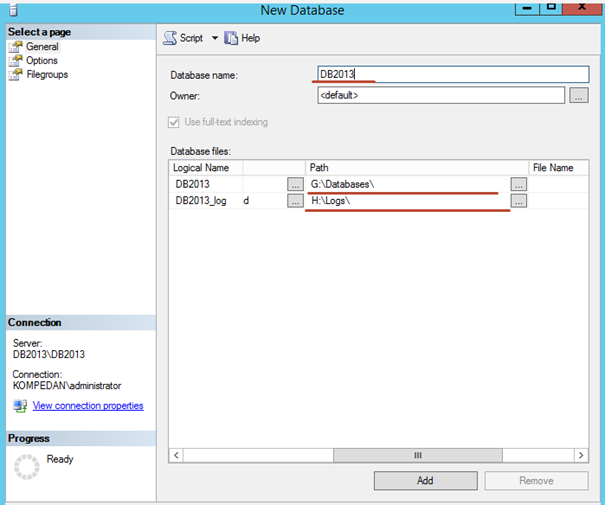Open View connection properties link
The image size is (605, 505).
88,406
